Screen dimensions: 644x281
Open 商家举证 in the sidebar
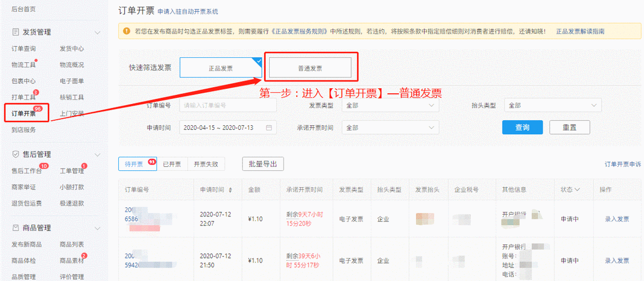[x=24, y=187]
